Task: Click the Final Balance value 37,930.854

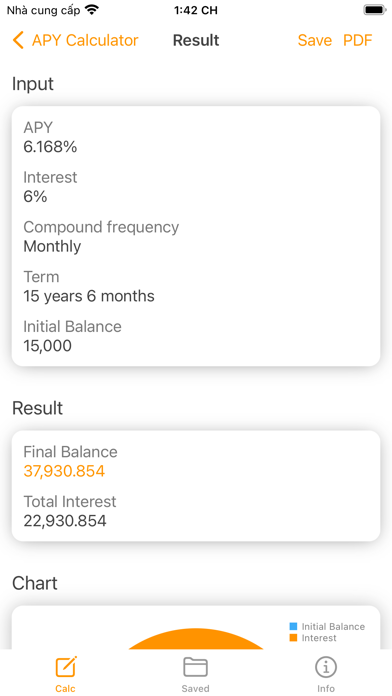Action: click(x=64, y=471)
